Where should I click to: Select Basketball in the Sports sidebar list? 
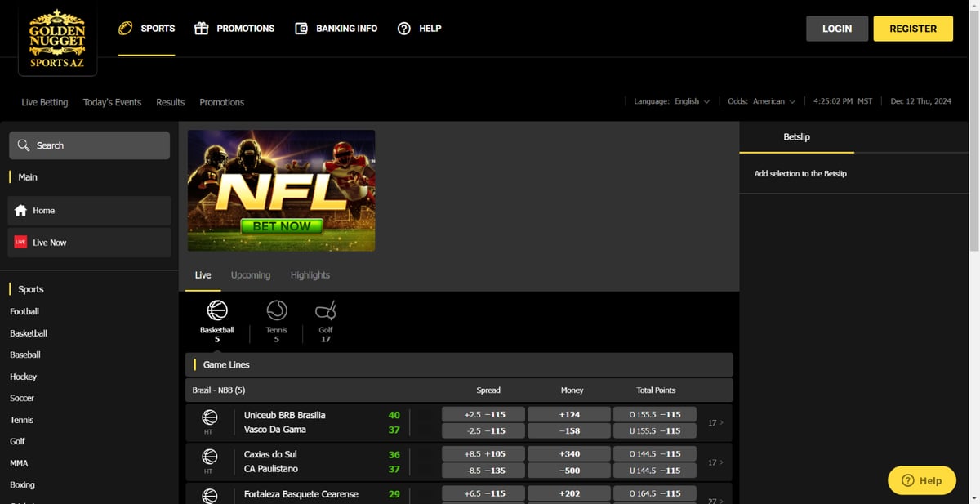coord(29,333)
